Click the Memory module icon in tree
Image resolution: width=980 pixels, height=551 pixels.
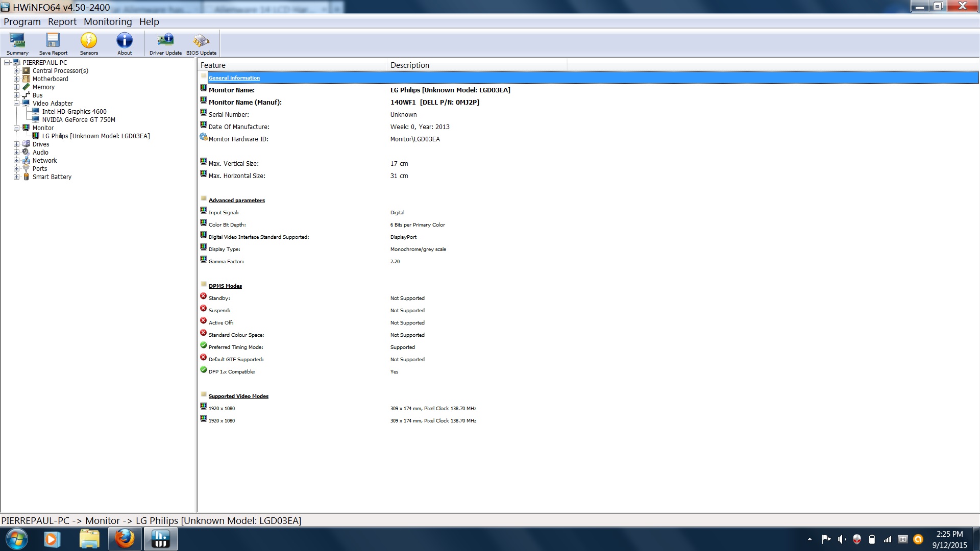[x=26, y=87]
